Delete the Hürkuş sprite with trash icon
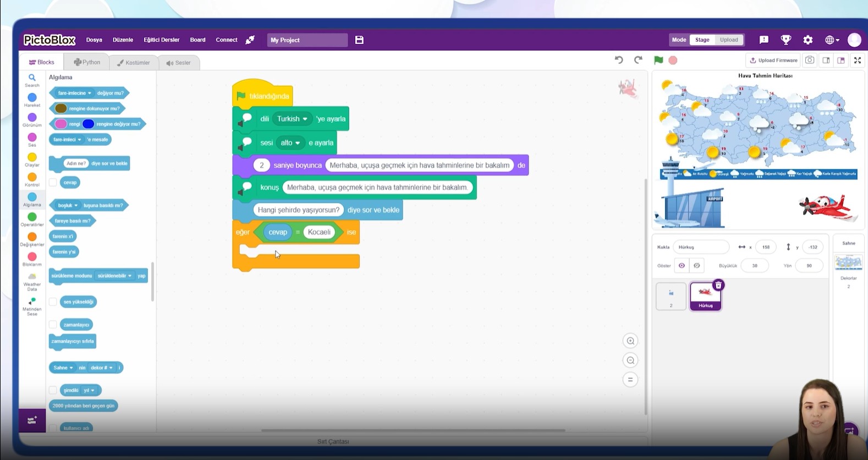 click(718, 285)
